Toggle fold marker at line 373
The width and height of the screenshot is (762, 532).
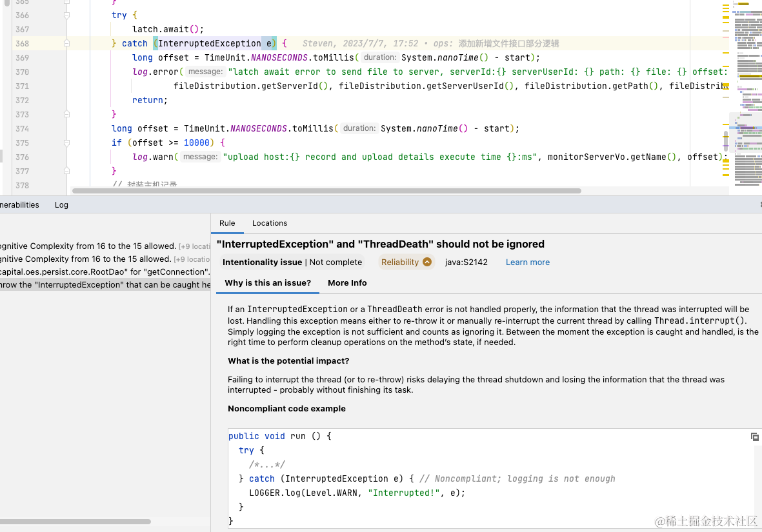66,114
